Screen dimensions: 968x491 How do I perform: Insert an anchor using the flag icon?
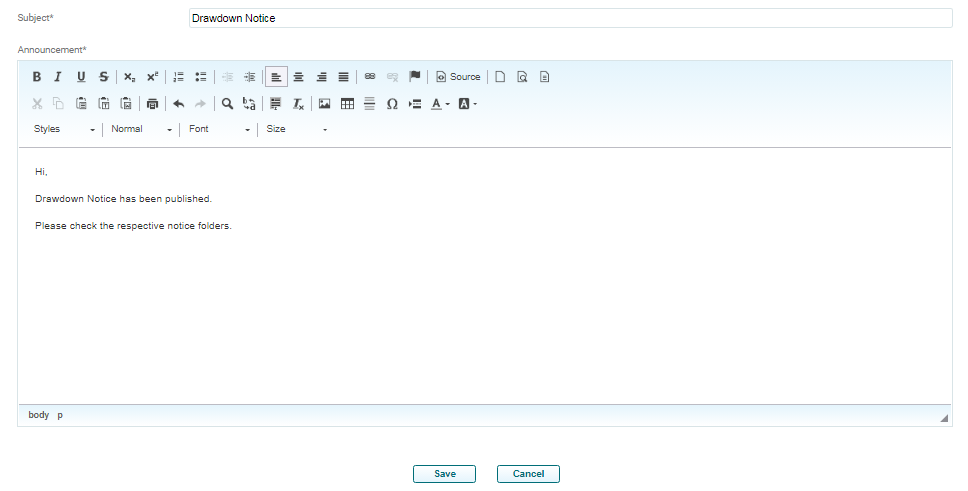click(415, 77)
